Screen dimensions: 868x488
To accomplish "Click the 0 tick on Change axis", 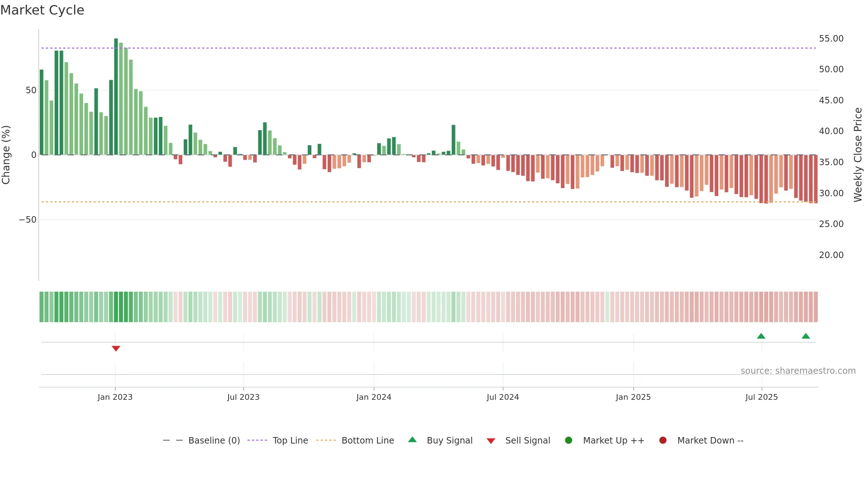I will 34,155.
